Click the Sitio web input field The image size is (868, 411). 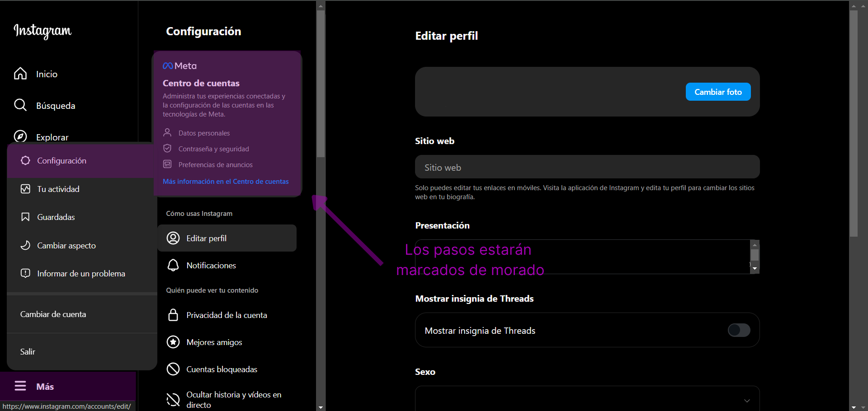[x=587, y=167]
